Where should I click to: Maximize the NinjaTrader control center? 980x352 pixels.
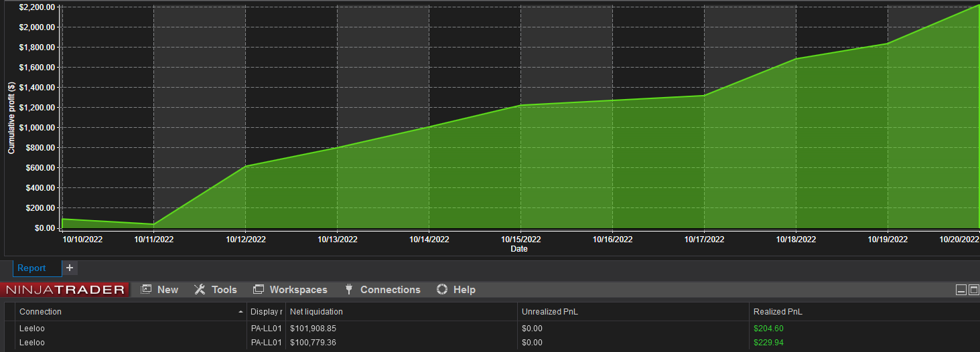973,290
